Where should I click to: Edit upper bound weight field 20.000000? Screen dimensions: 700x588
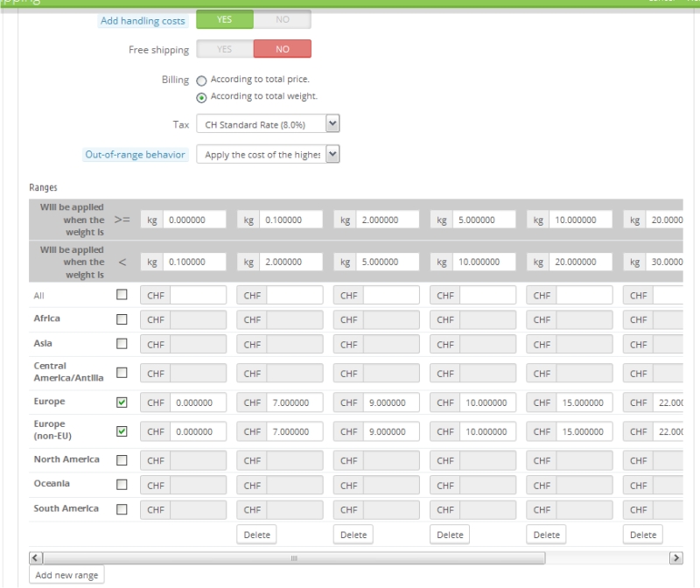580,262
